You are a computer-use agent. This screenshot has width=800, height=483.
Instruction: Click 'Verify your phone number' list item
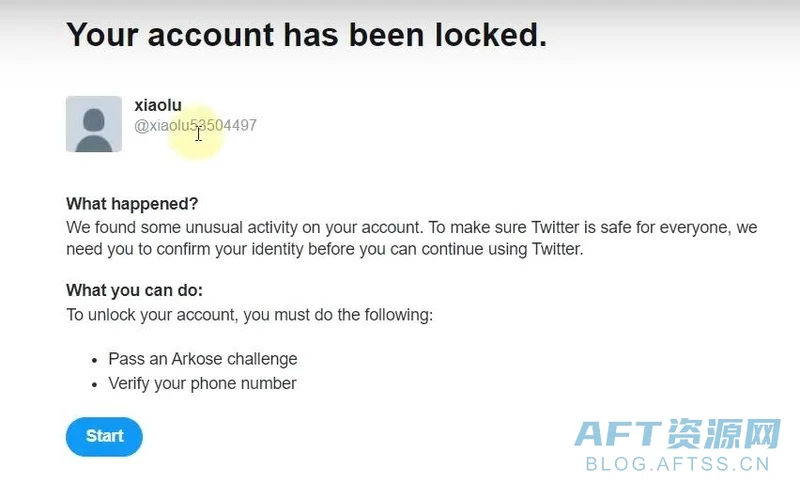(202, 384)
